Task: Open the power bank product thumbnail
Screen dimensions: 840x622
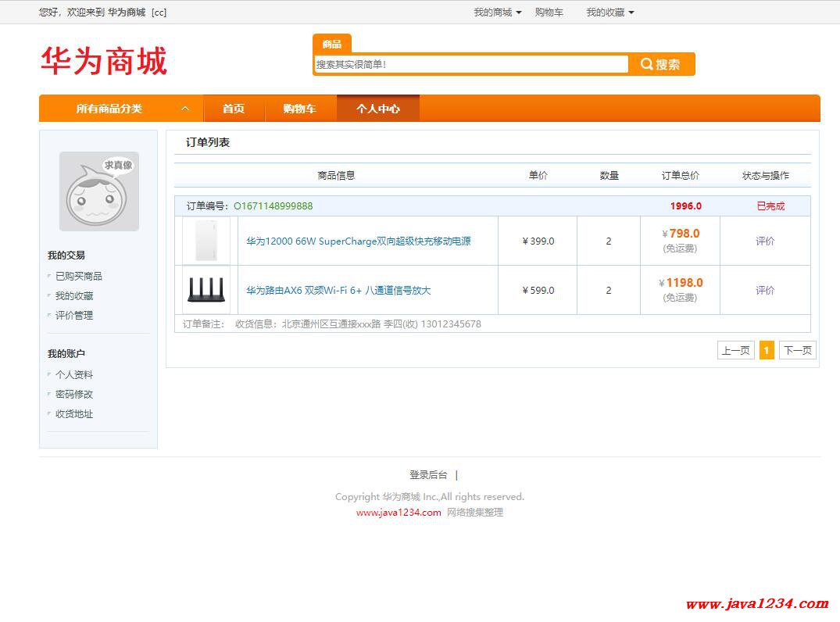Action: coord(206,241)
